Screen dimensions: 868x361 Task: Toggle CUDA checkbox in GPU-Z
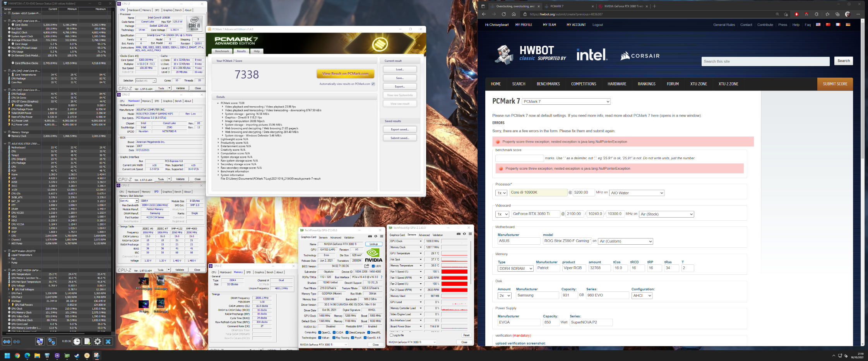(x=334, y=332)
